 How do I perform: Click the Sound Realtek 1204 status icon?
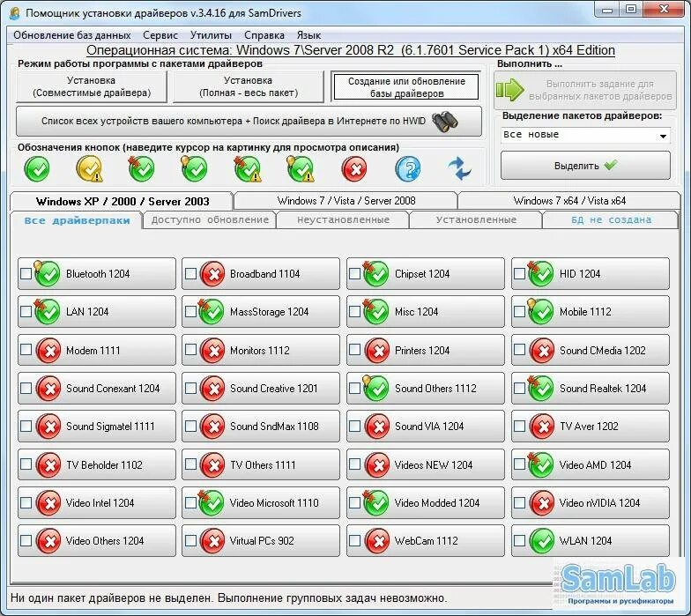point(541,388)
